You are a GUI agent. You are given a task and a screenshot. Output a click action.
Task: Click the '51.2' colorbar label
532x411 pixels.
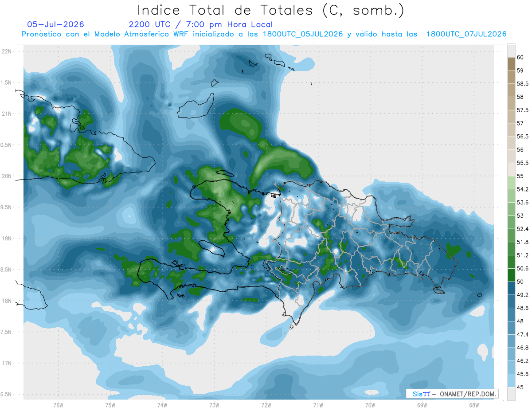point(523,255)
